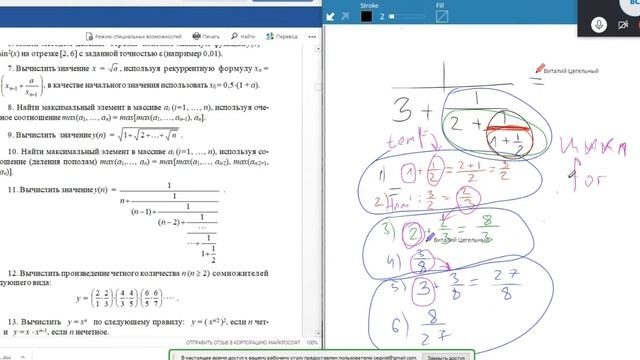Open accessibility mode (Режим специальных возможностей)

(133, 36)
